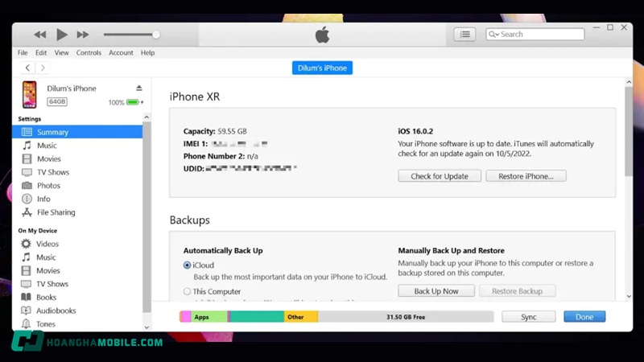
Task: Click the teal storage bar segment
Action: [x=257, y=317]
